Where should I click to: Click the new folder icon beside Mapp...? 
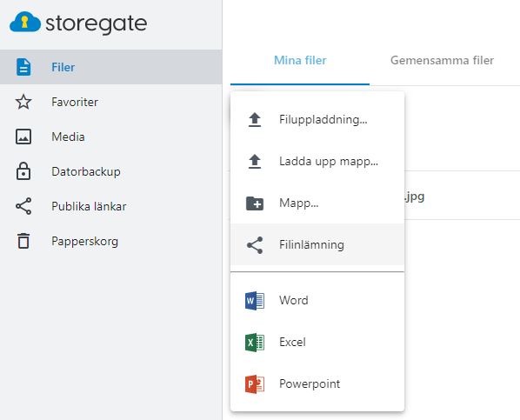pyautogui.click(x=255, y=203)
